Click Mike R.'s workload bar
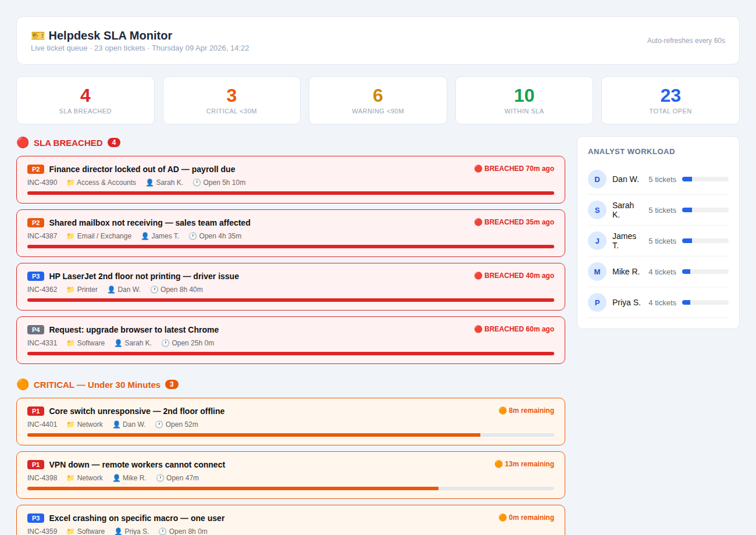The height and width of the screenshot is (535, 756). point(706,272)
